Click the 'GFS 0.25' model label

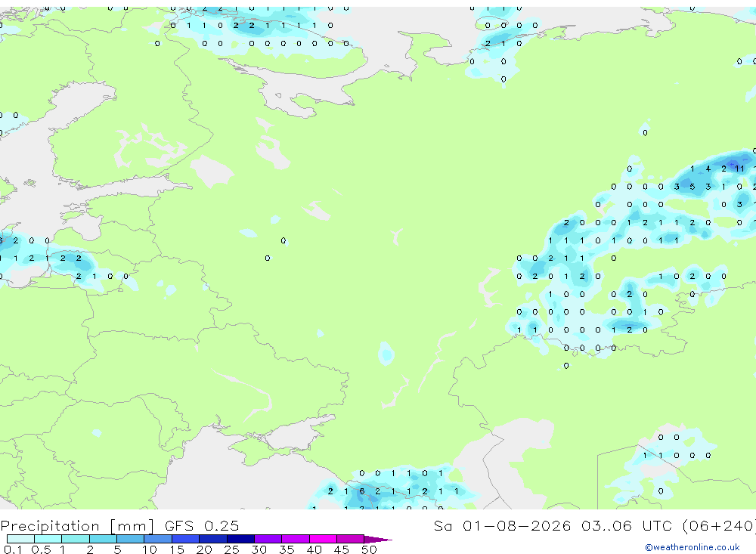click(202, 525)
